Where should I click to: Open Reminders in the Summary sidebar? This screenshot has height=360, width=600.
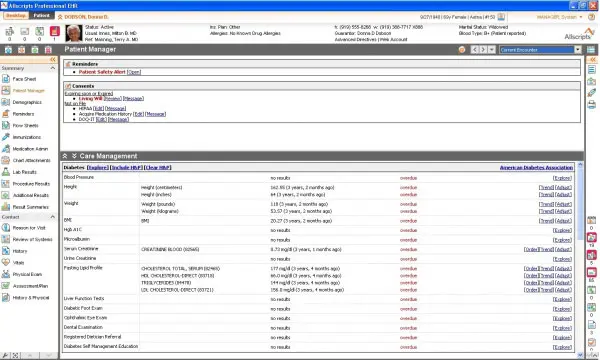[x=23, y=114]
